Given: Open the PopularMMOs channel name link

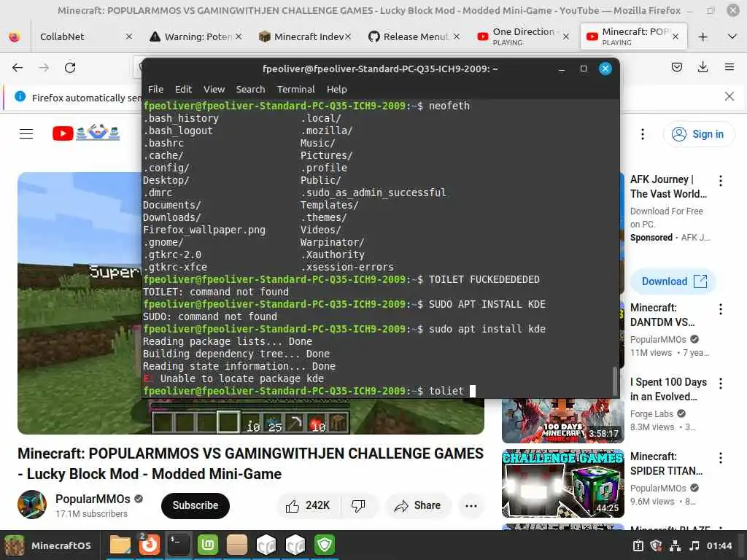Looking at the screenshot, I should click(93, 499).
